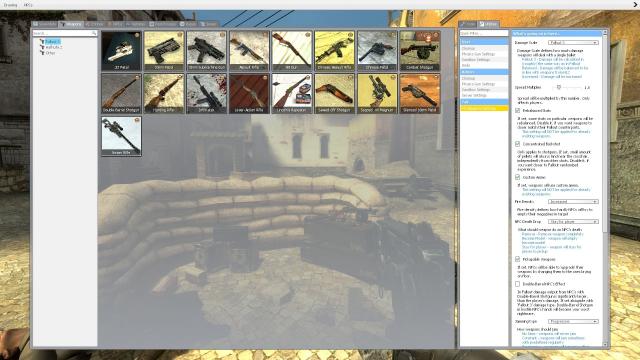640x360 pixels.
Task: Click the settings panel scrollbar down arrow
Action: [x=605, y=344]
